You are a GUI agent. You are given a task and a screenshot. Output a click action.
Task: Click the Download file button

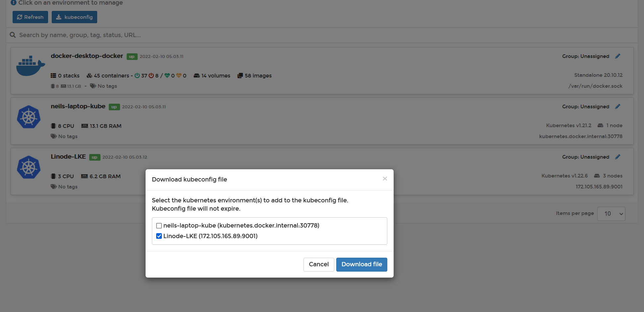coord(362,264)
